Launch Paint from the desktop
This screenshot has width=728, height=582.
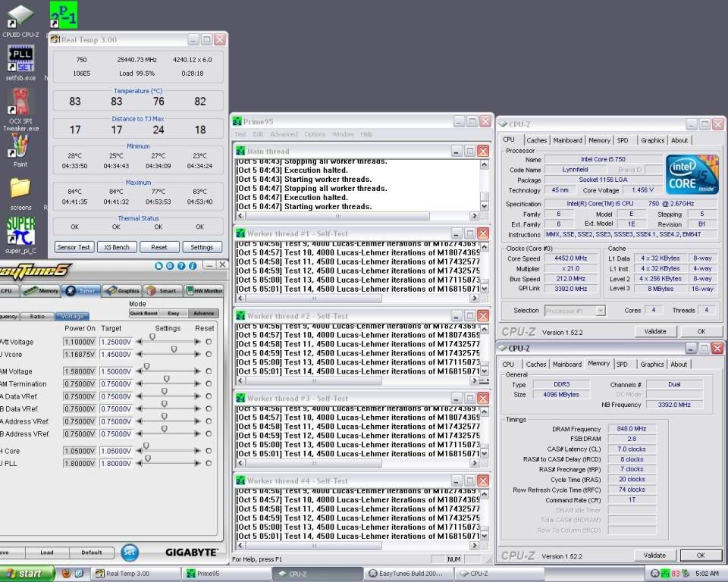[20, 149]
